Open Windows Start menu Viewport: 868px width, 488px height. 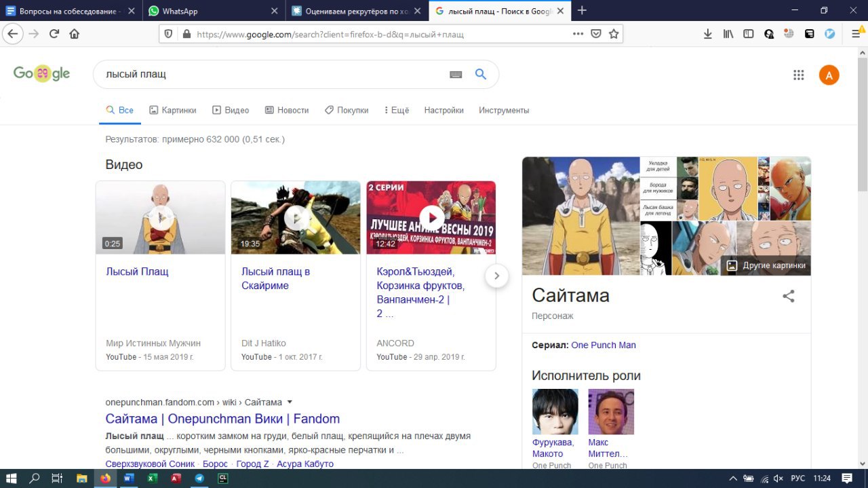(x=12, y=478)
